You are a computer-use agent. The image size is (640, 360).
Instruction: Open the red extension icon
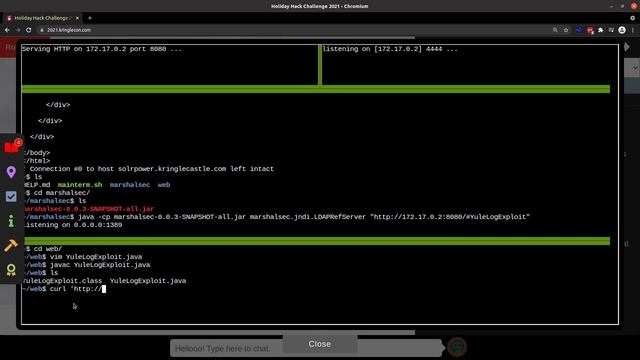(x=590, y=30)
